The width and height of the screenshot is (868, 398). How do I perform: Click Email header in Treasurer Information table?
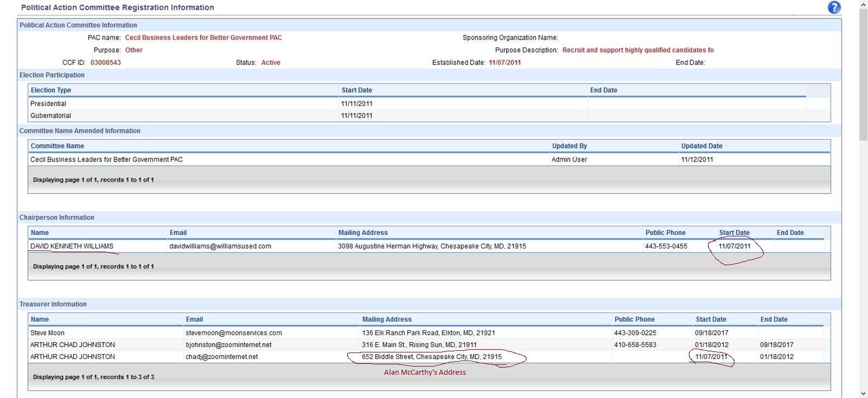pyautogui.click(x=194, y=319)
